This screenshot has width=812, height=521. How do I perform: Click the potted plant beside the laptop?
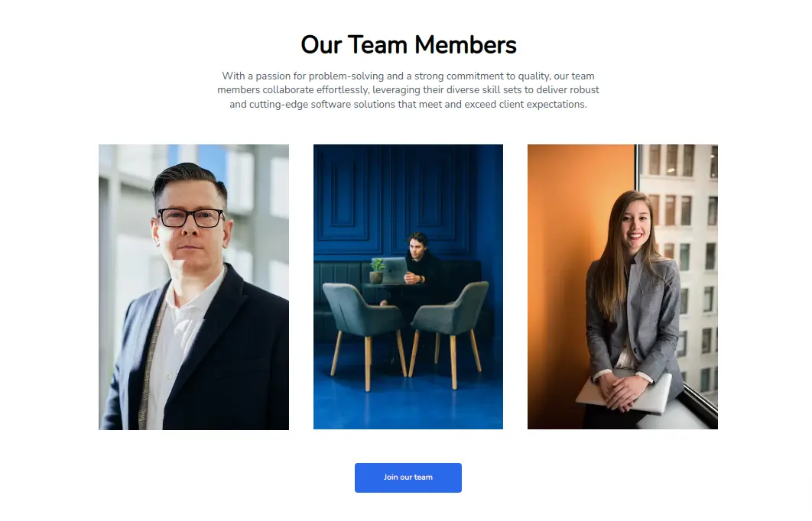pyautogui.click(x=376, y=270)
